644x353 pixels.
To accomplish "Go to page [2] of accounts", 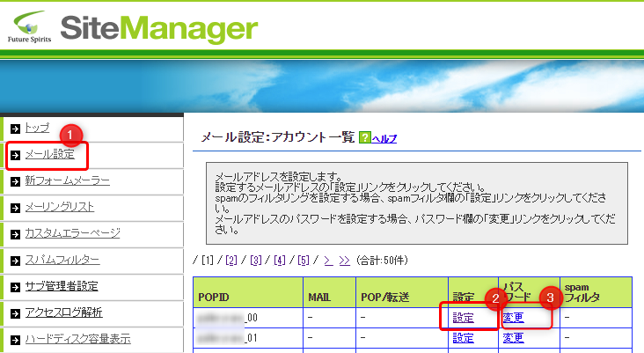I will (x=231, y=261).
